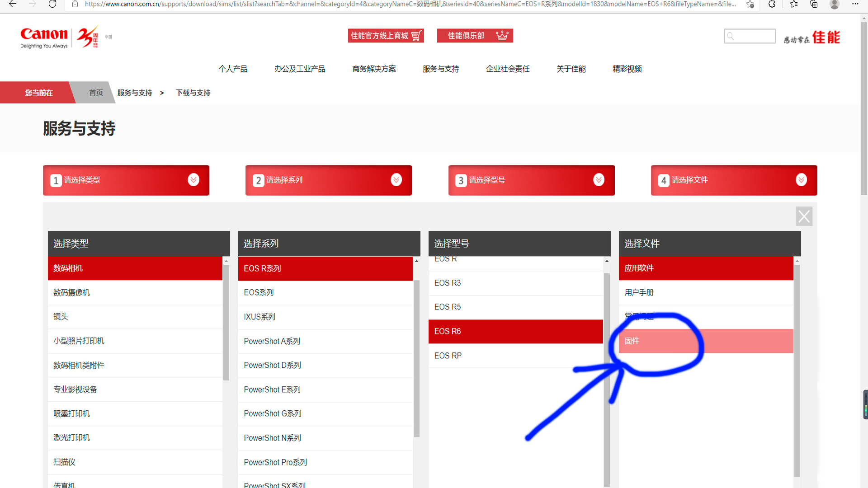Open Canon online store cart button
This screenshot has height=488, width=868.
coord(386,36)
